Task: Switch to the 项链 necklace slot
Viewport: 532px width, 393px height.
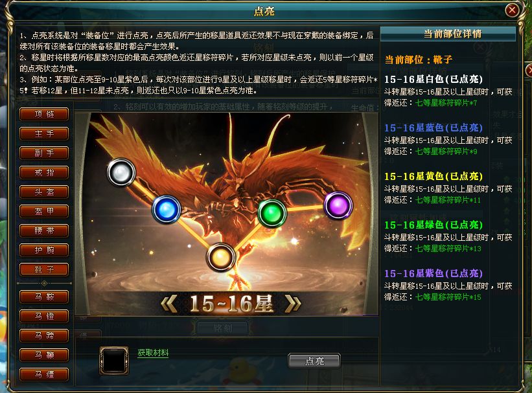Action: pyautogui.click(x=44, y=114)
